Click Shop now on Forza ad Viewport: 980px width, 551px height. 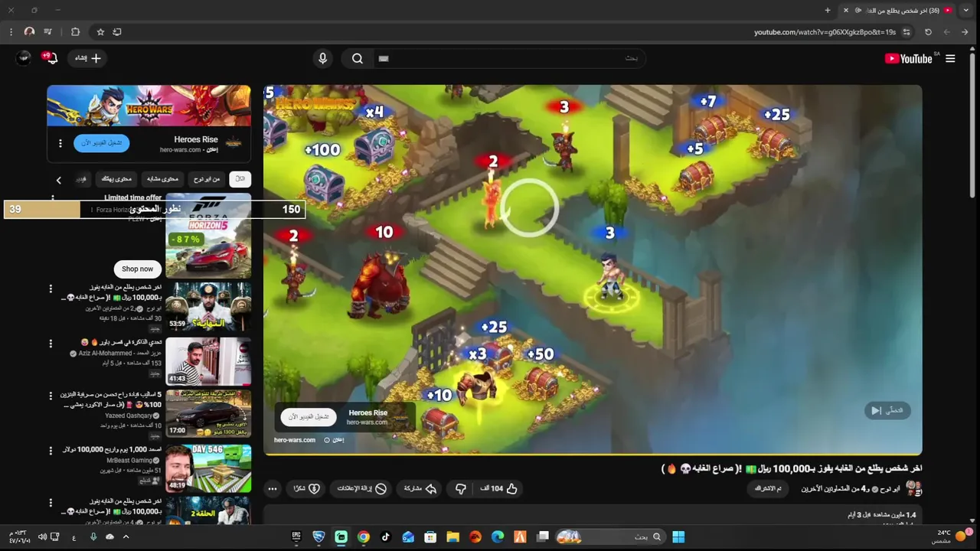(137, 269)
